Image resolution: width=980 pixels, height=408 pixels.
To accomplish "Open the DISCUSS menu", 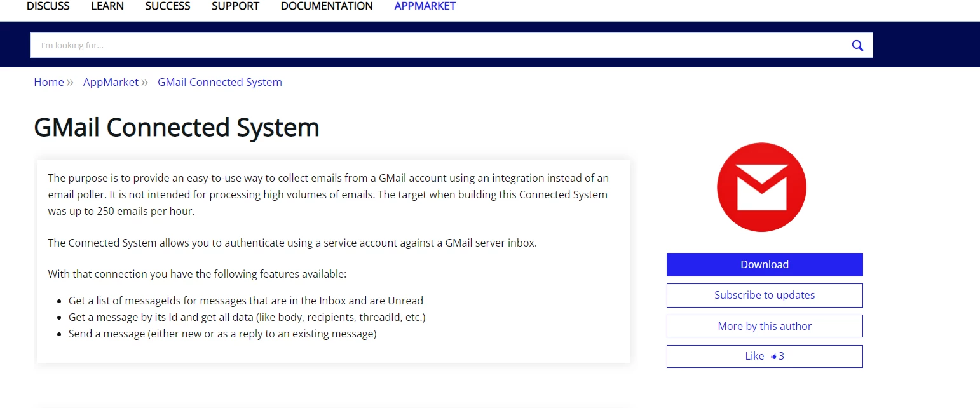I will click(x=48, y=6).
